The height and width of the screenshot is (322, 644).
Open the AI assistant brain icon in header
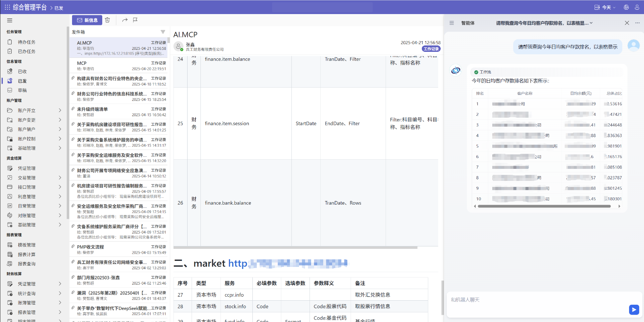[x=626, y=7]
